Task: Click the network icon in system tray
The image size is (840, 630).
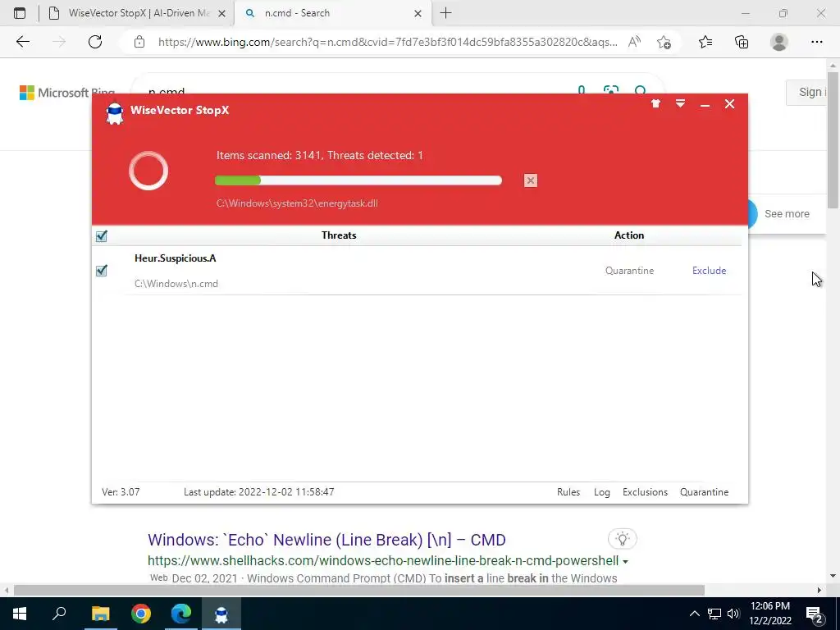Action: (x=714, y=614)
